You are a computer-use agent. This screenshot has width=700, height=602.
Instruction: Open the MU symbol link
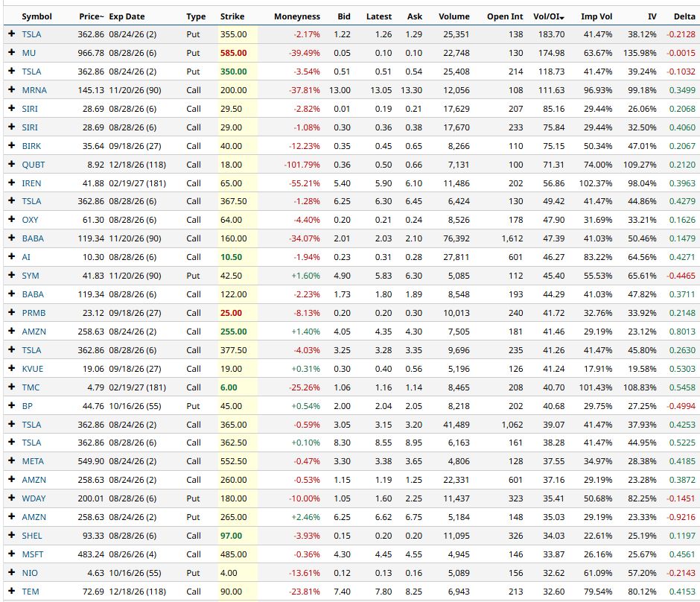[28, 53]
